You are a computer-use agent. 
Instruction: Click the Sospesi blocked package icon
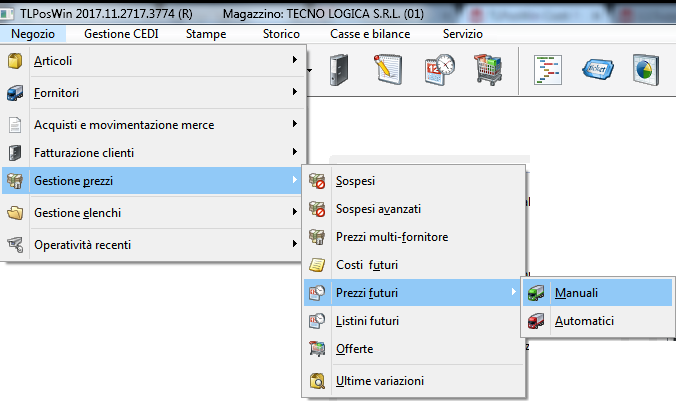coord(317,181)
